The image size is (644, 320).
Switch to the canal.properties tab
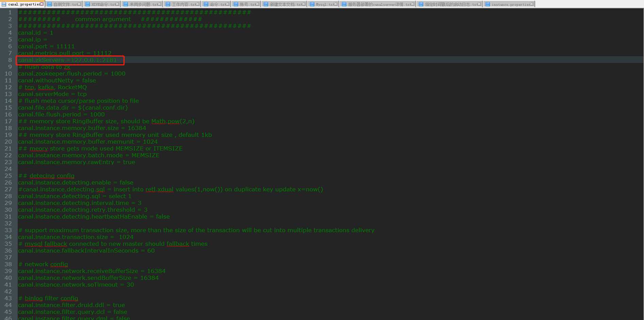[22, 4]
